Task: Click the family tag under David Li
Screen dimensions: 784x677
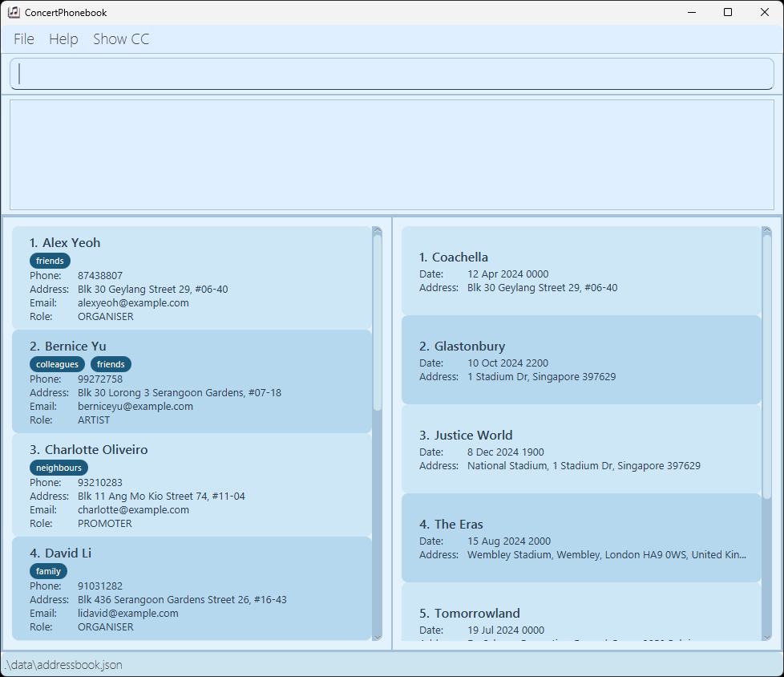Action: (x=48, y=571)
